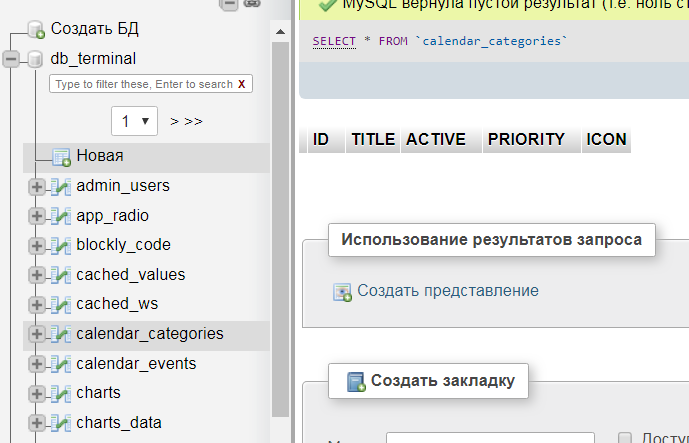Screen dimensions: 689x443
Task: Jump to last page with >> link
Action: (193, 121)
